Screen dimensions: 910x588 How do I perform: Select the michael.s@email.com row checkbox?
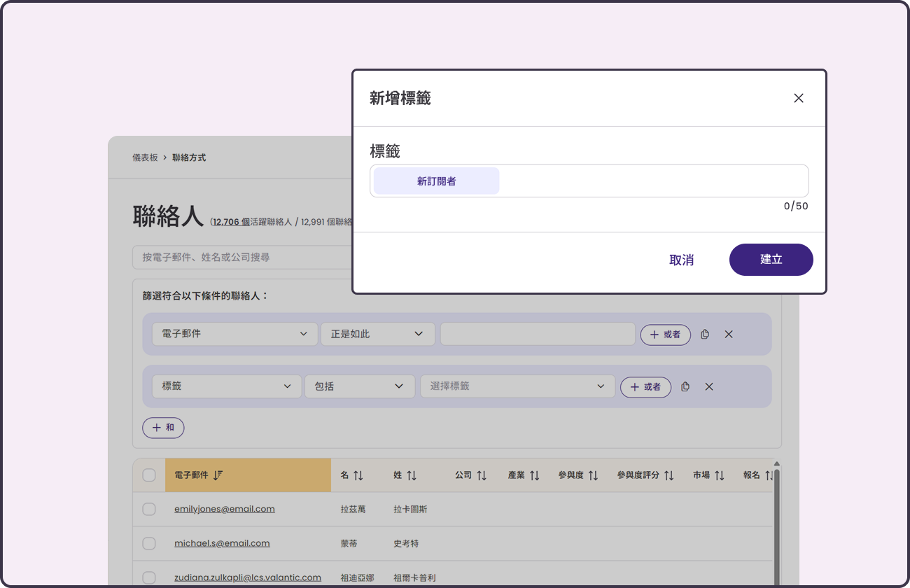tap(149, 543)
